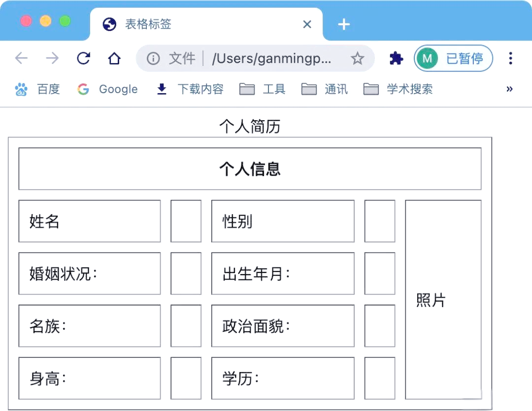This screenshot has width=532, height=411.
Task: Bookmark this page with the star icon
Action: pyautogui.click(x=357, y=58)
